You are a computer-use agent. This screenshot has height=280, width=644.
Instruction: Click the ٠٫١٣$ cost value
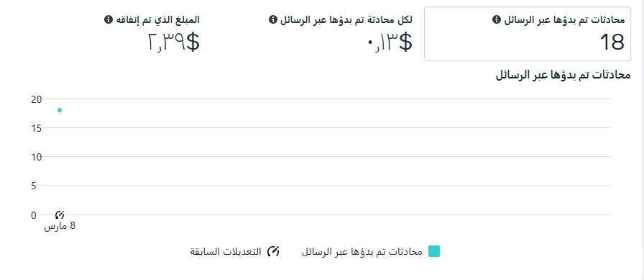point(390,42)
